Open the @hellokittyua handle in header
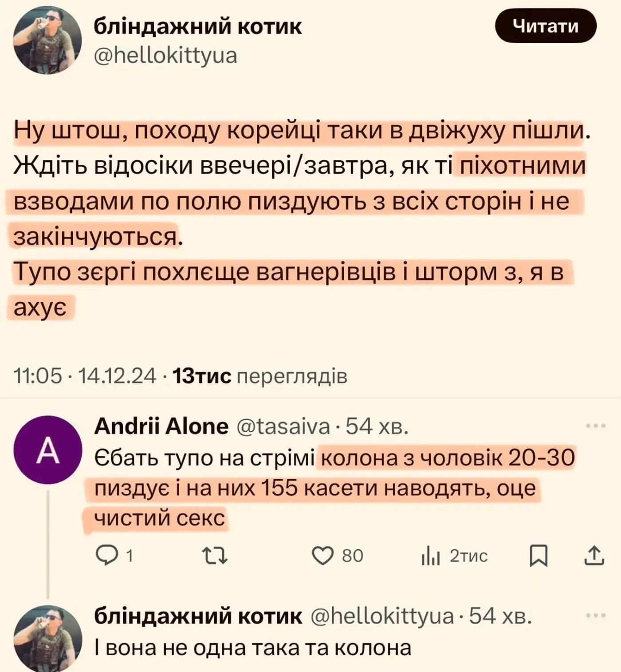This screenshot has height=672, width=621. (166, 56)
